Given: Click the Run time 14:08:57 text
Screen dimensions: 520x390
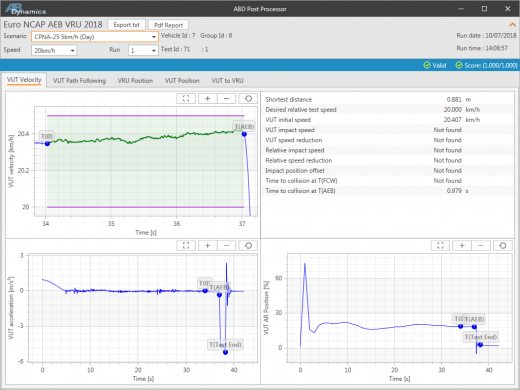Looking at the screenshot, I should [x=482, y=48].
